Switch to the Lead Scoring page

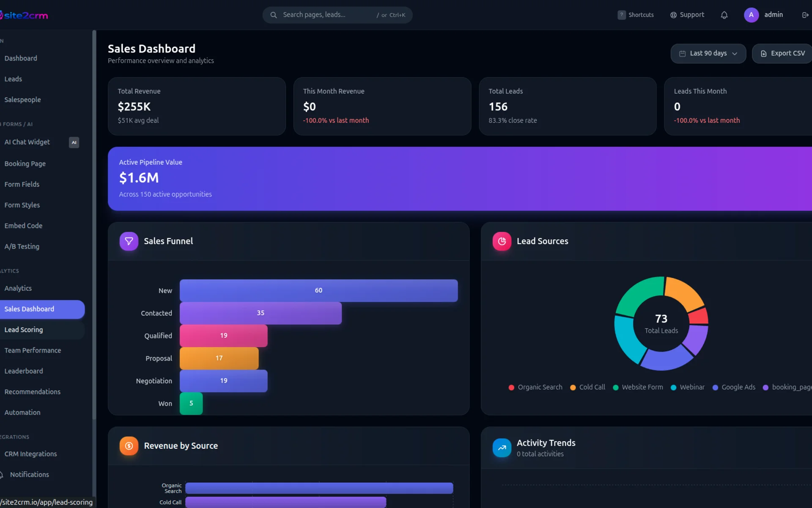coord(24,329)
